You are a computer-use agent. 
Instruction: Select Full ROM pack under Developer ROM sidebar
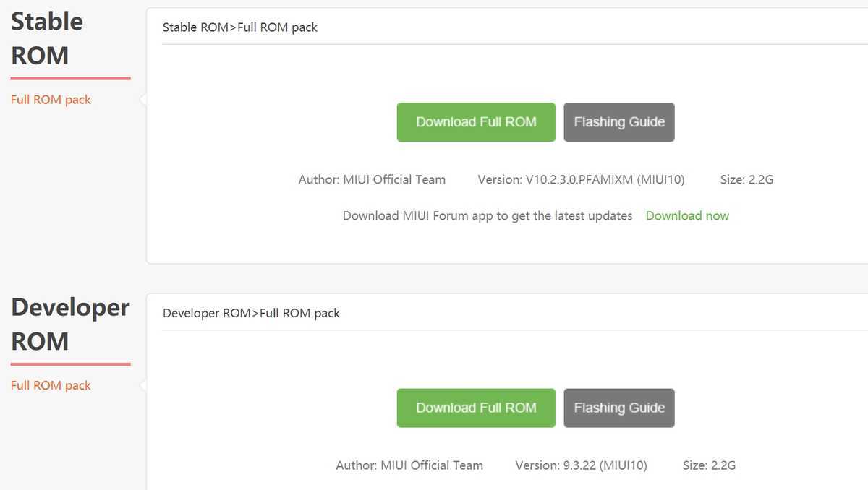pos(50,385)
